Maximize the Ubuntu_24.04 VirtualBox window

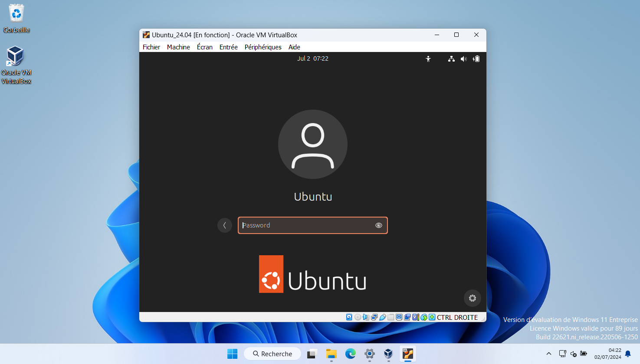coord(456,35)
